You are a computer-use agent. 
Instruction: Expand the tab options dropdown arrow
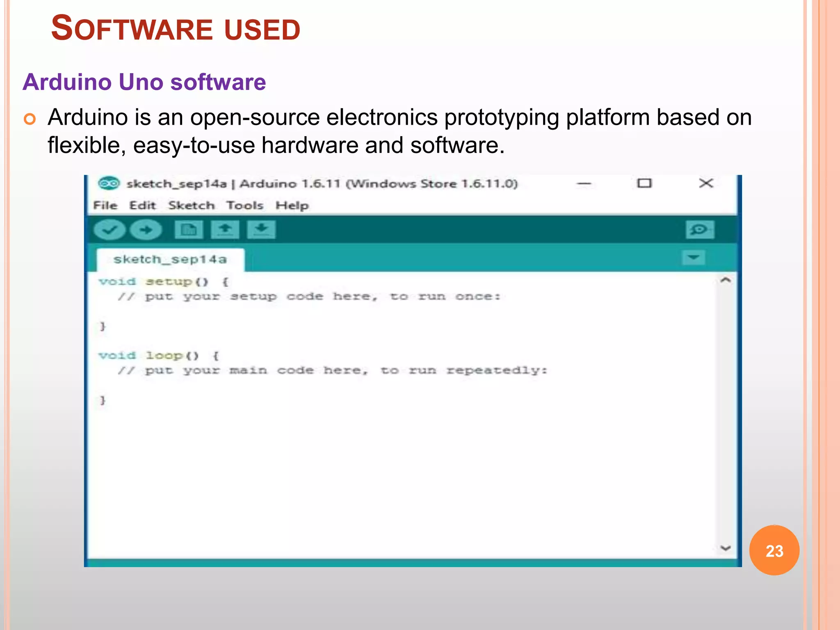(694, 258)
